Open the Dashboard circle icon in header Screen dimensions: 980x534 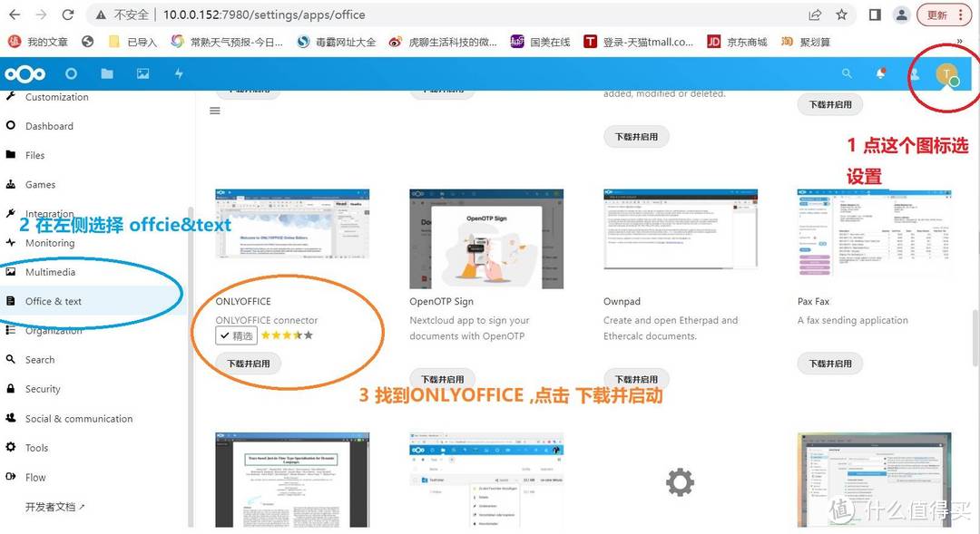[x=72, y=73]
